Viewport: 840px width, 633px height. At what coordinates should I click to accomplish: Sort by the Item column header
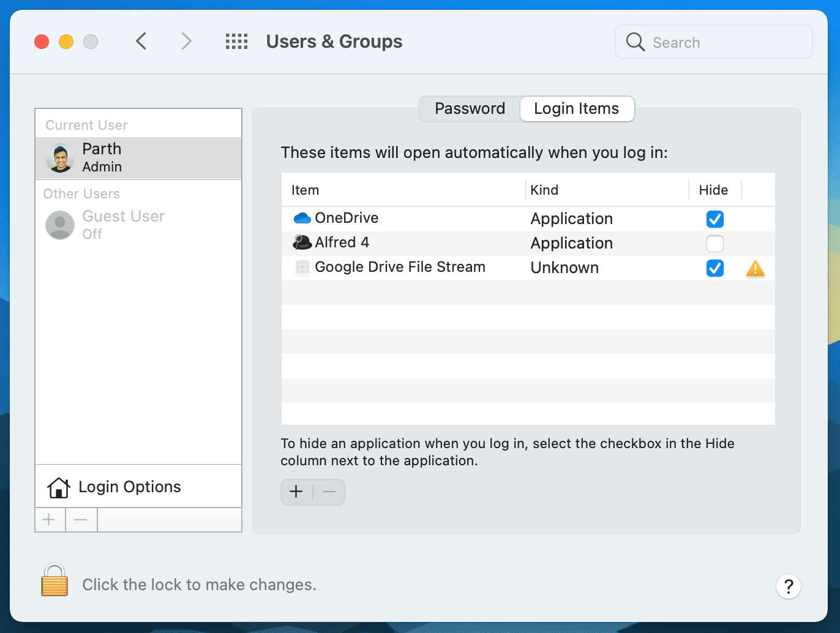(x=403, y=190)
